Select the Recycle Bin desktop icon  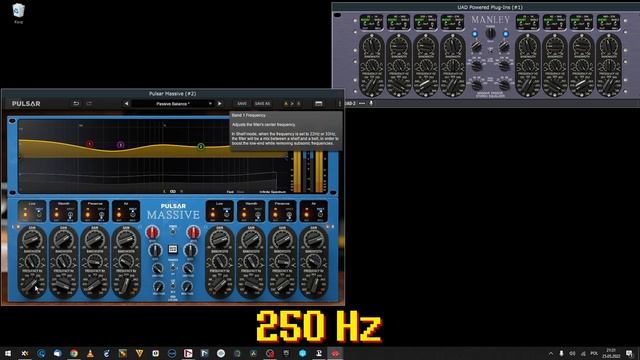(18, 13)
